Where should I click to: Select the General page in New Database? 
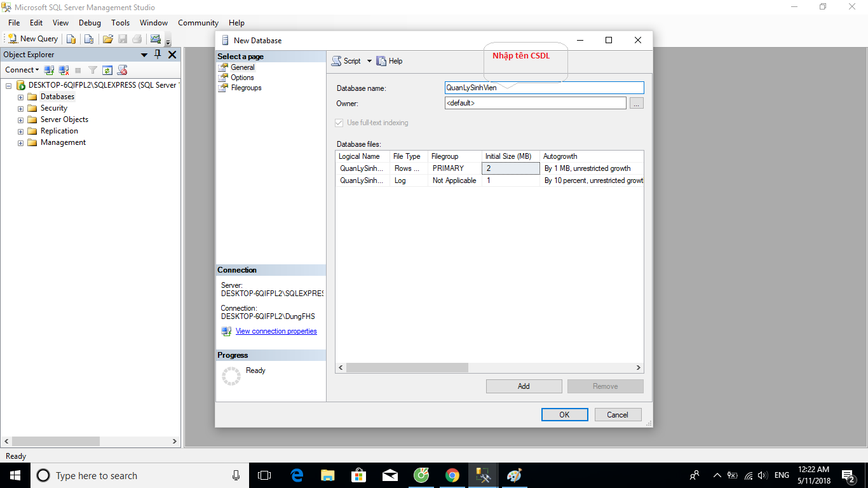pos(242,67)
